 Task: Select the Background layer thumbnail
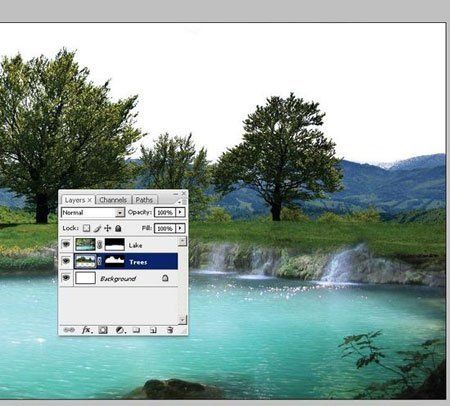coord(85,278)
